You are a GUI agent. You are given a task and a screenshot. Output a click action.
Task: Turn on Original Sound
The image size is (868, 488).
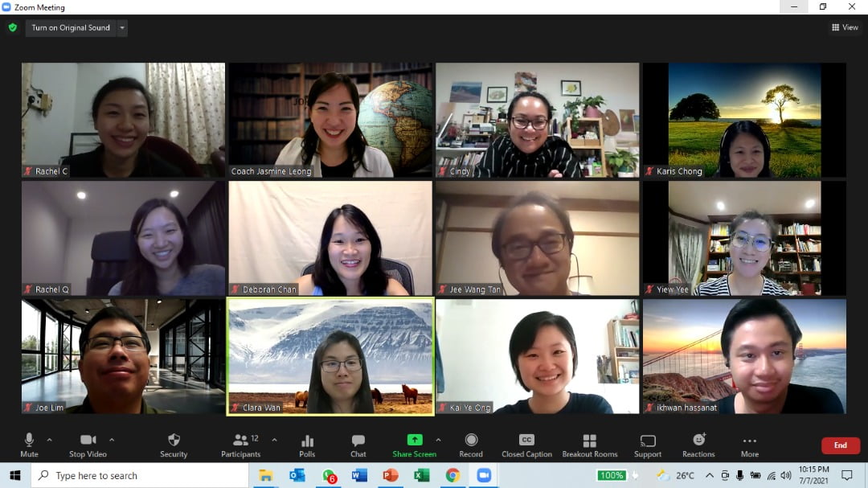(71, 27)
